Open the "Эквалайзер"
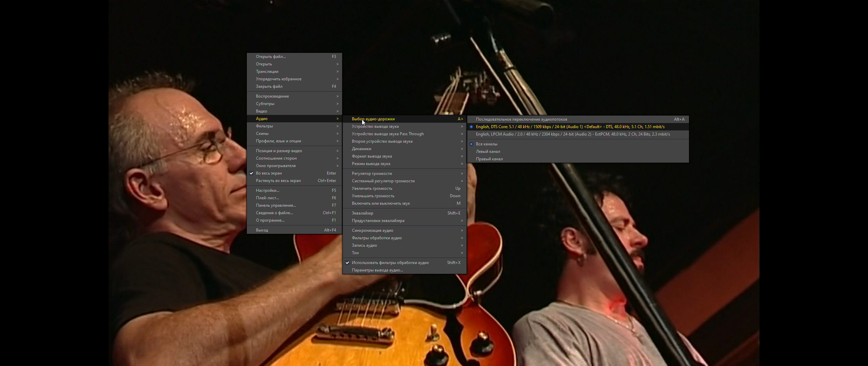Viewport: 868px width, 366px height. [x=362, y=213]
